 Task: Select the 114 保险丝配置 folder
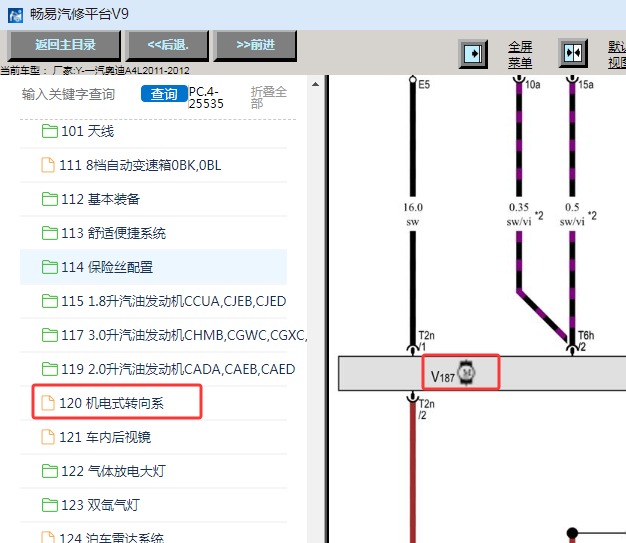coord(153,267)
